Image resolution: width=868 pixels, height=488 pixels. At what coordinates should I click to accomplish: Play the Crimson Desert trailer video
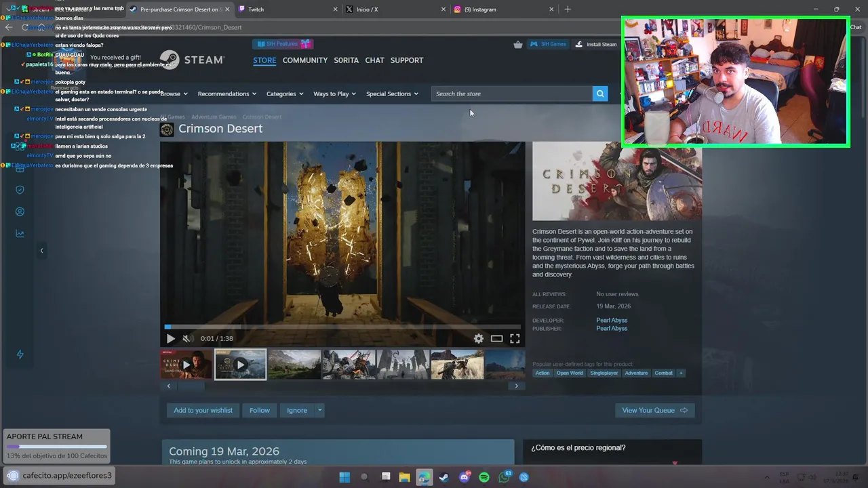click(170, 339)
